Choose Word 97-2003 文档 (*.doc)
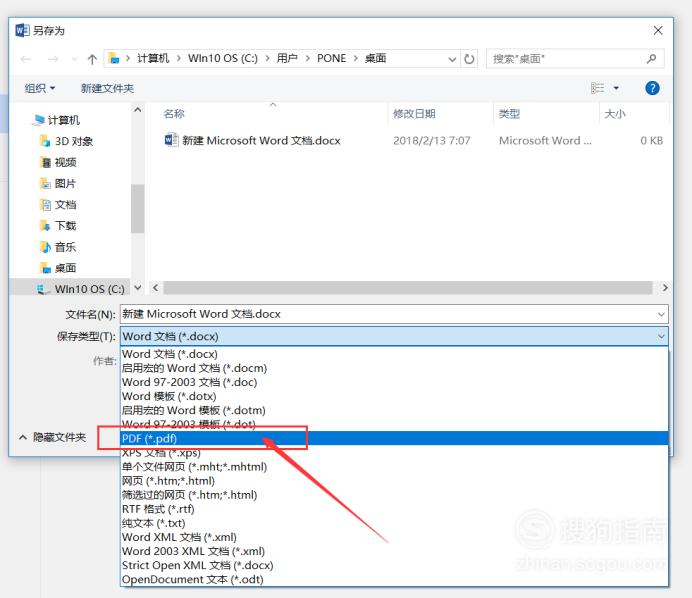The width and height of the screenshot is (692, 598). coord(394,382)
